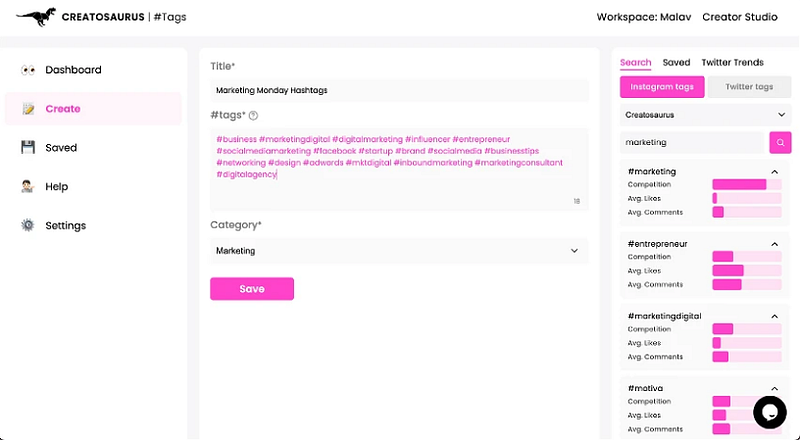The height and width of the screenshot is (440, 800).
Task: Collapse the #marketing tag details
Action: 774,171
